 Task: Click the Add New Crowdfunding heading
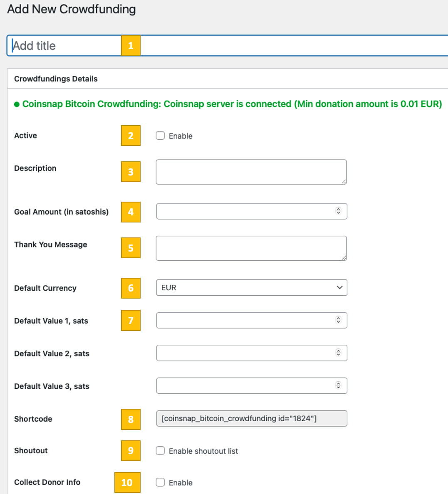point(71,9)
